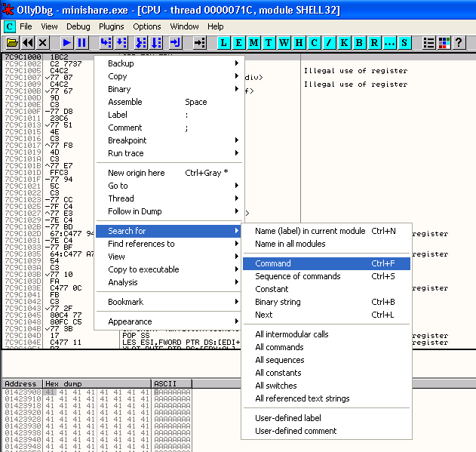Expand Find references to submenu
Image resolution: width=476 pixels, height=452 pixels.
click(170, 244)
